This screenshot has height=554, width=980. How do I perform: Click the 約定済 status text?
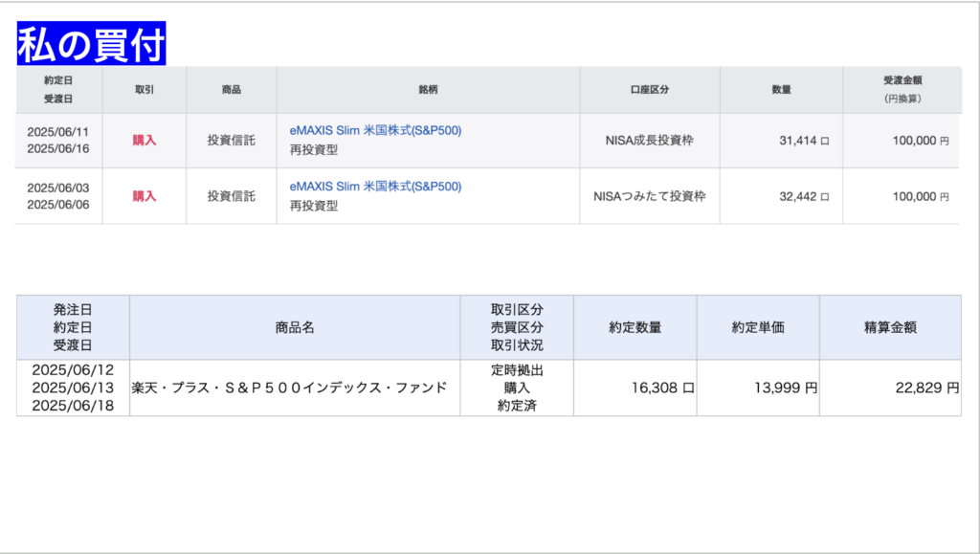517,406
